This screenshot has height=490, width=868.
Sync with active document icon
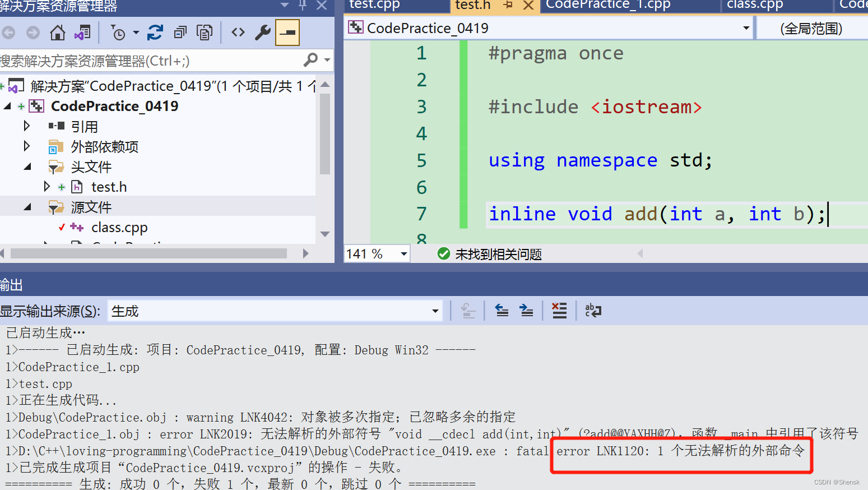coord(155,33)
